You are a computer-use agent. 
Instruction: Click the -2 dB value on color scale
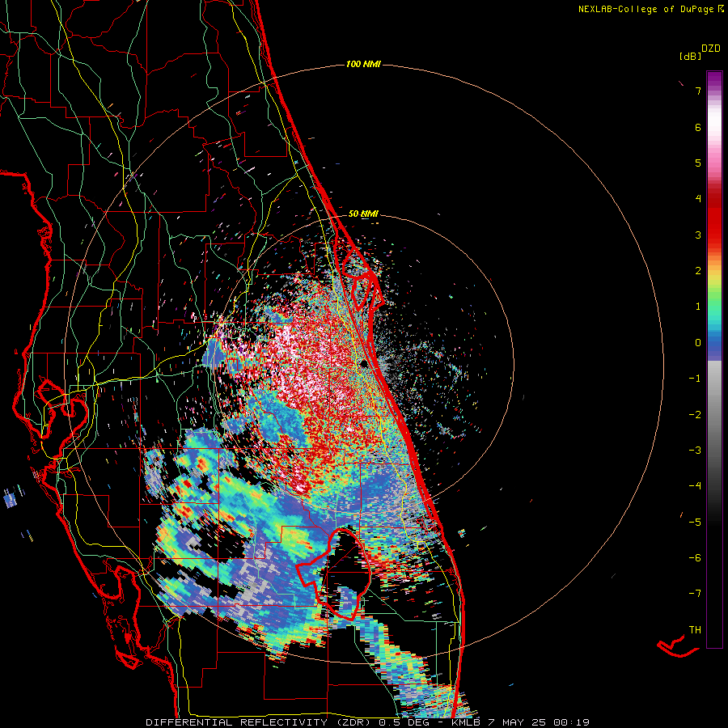695,414
